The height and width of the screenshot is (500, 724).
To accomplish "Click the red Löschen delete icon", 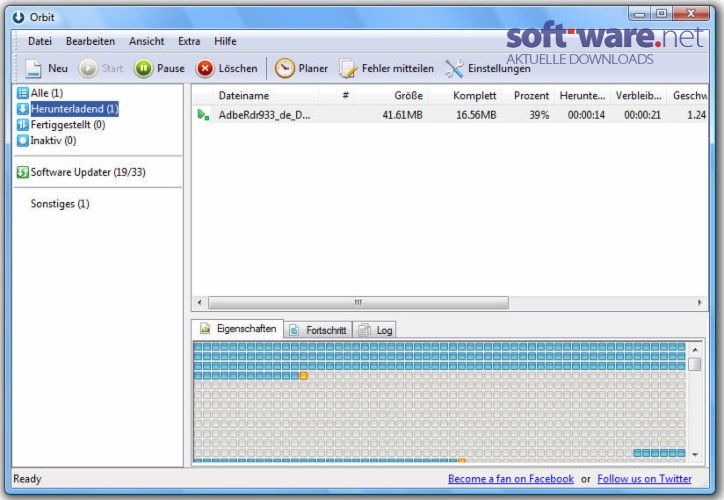I will (x=205, y=69).
